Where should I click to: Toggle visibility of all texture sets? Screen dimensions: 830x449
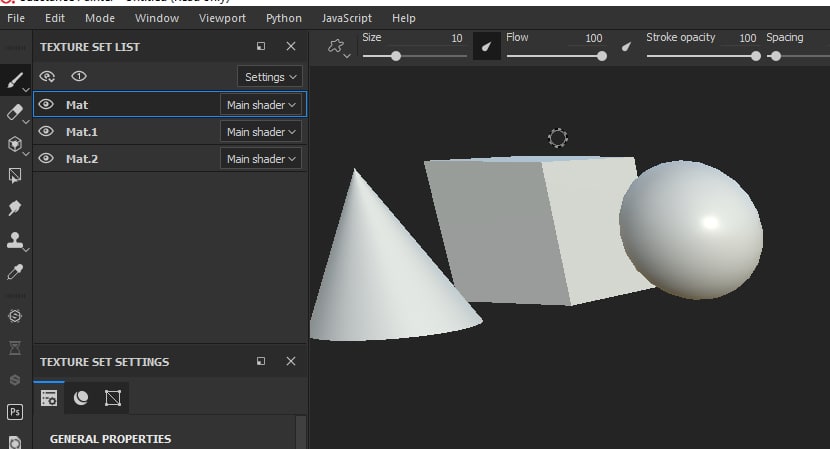[x=47, y=77]
